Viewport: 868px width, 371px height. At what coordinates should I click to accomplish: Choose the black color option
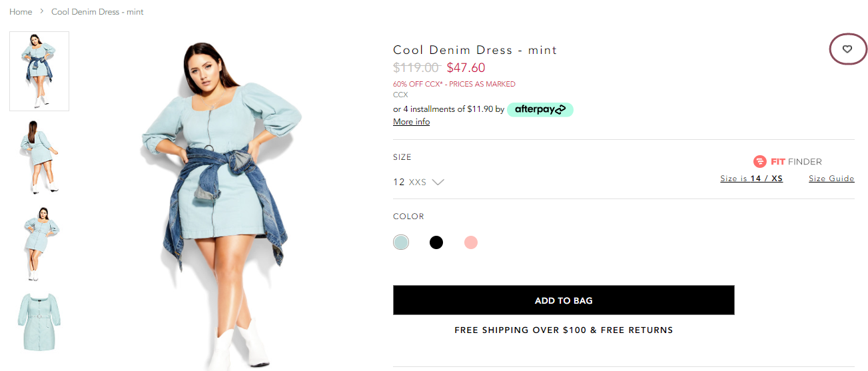coord(436,242)
